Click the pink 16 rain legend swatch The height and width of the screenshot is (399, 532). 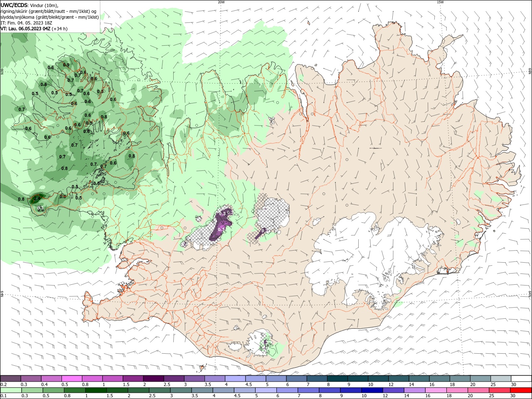[436, 390]
